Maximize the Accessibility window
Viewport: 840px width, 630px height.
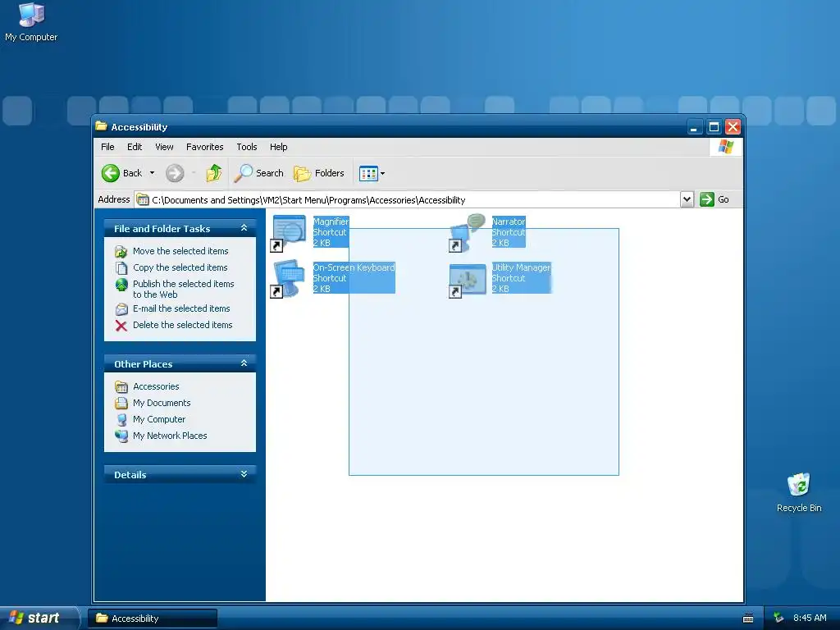(x=714, y=127)
